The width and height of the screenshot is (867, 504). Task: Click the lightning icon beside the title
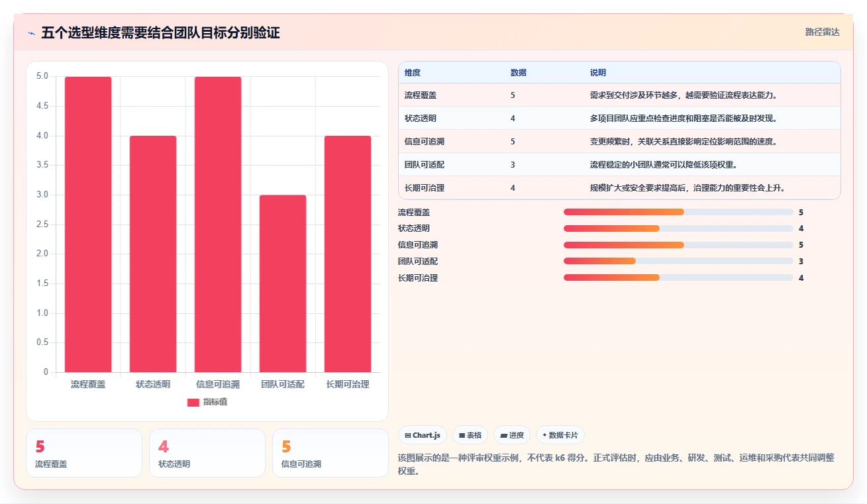[31, 33]
